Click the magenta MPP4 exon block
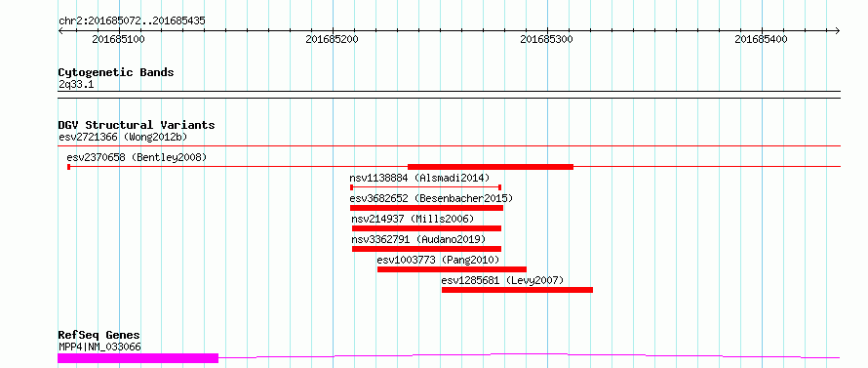This screenshot has height=368, width=868. (x=138, y=358)
